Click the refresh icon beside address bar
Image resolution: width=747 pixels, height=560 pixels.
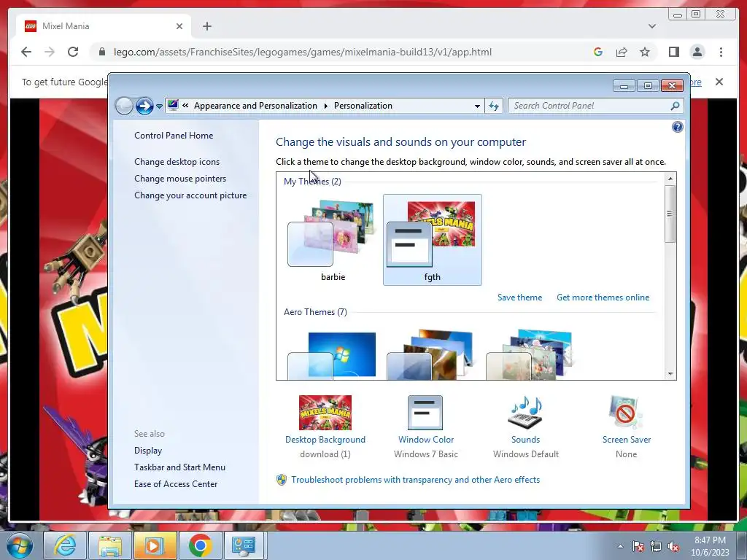tap(494, 106)
